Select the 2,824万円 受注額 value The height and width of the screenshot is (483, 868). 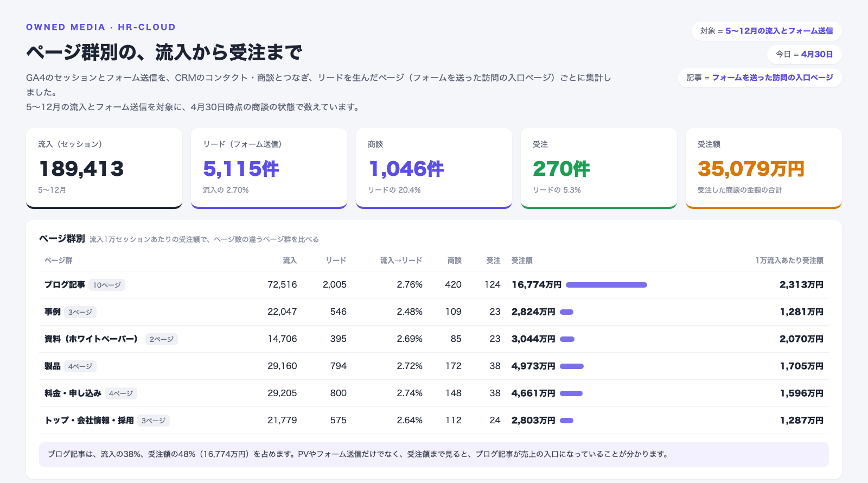533,312
